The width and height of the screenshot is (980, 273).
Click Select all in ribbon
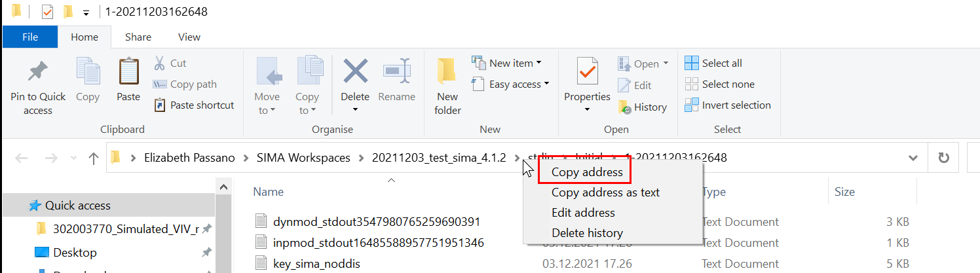[x=714, y=64]
